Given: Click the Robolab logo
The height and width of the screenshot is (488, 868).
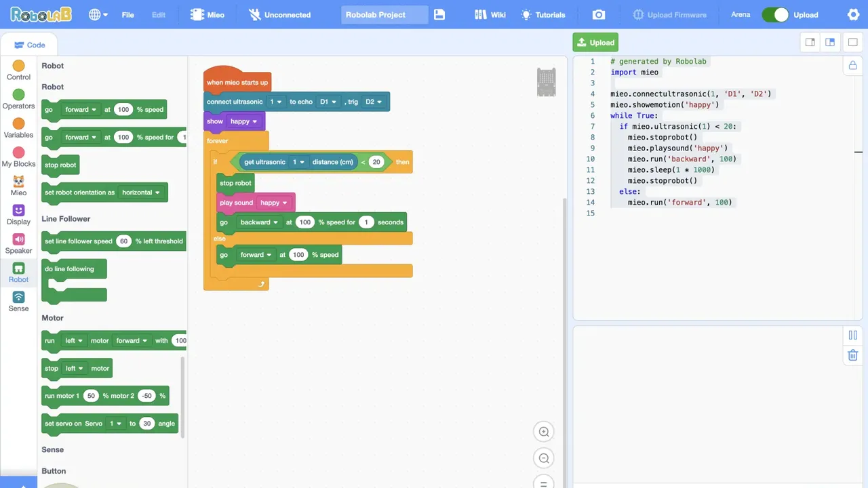Looking at the screenshot, I should [41, 14].
